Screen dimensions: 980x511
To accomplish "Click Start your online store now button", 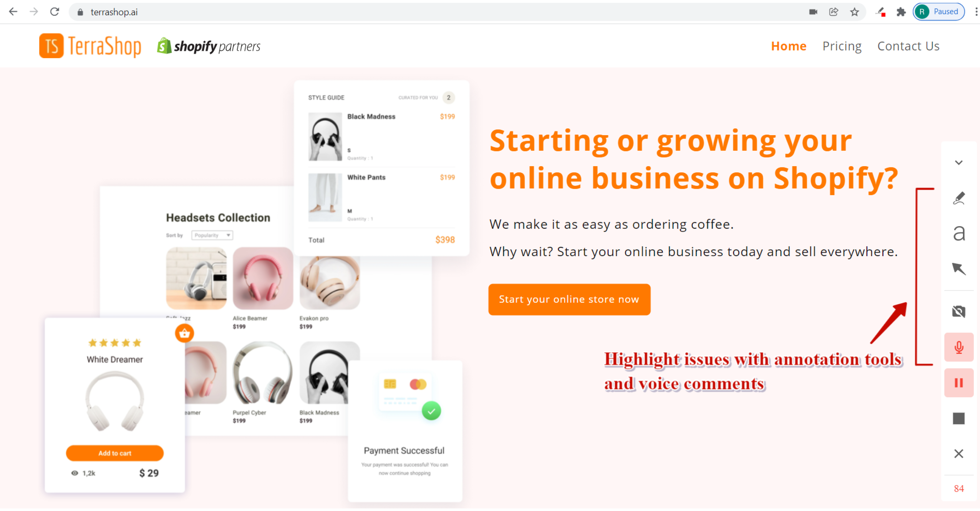I will [x=569, y=299].
